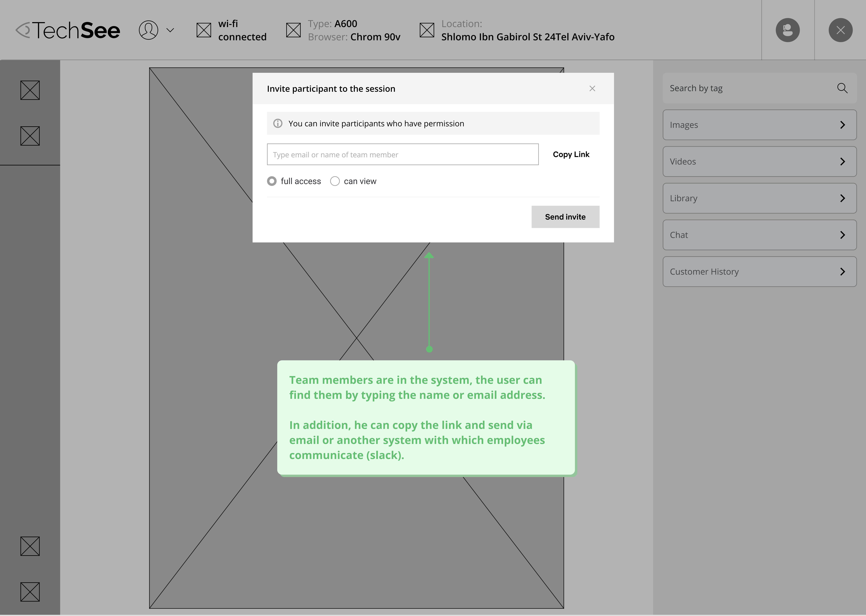Click the second-to-last left sidebar icon
The image size is (866, 616).
[x=30, y=546]
